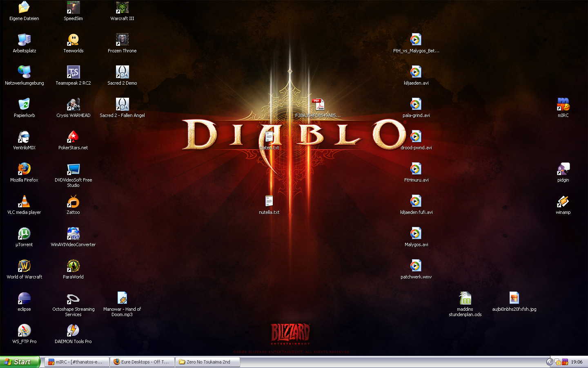Click the mIRC system tray icon
Viewport: 588px width, 368px height.
click(565, 362)
